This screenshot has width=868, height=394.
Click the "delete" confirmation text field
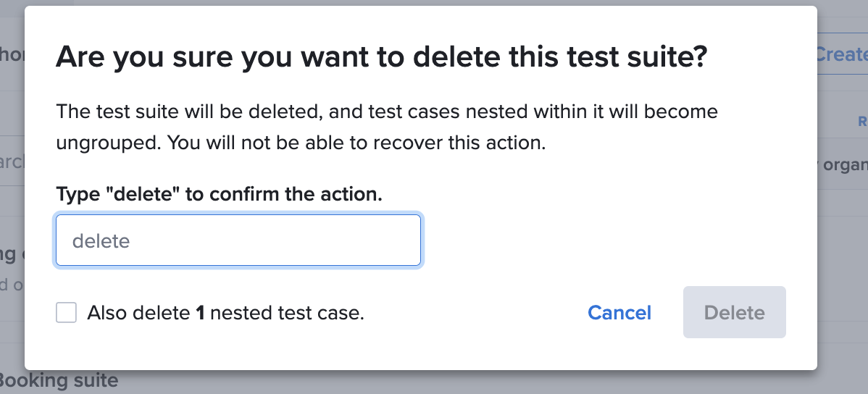(x=238, y=240)
